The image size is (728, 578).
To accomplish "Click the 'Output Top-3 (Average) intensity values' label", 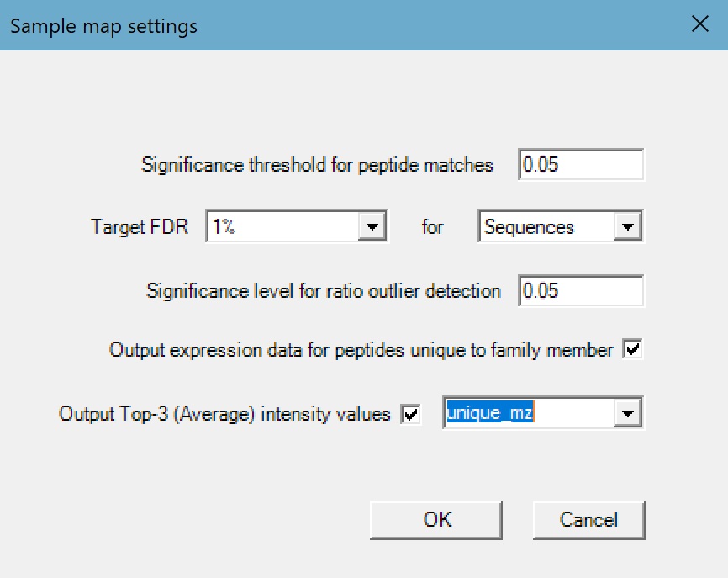I will pyautogui.click(x=224, y=414).
